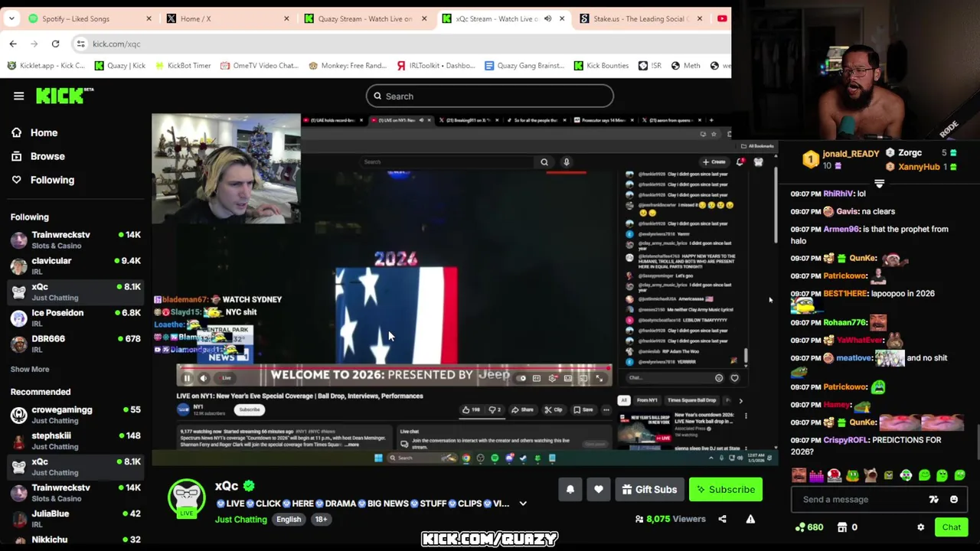
Task: Click the 18+ tag
Action: pos(321,520)
